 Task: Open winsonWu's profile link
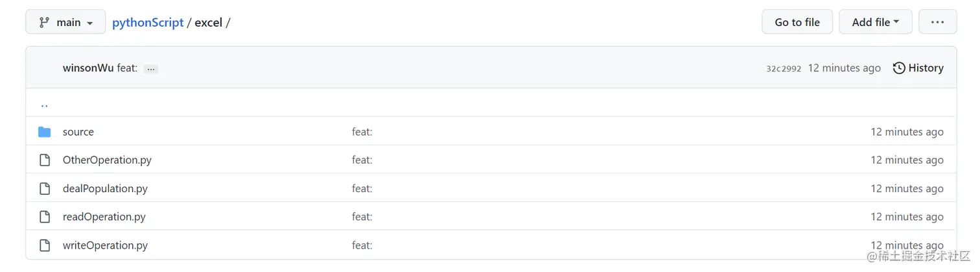coord(88,68)
